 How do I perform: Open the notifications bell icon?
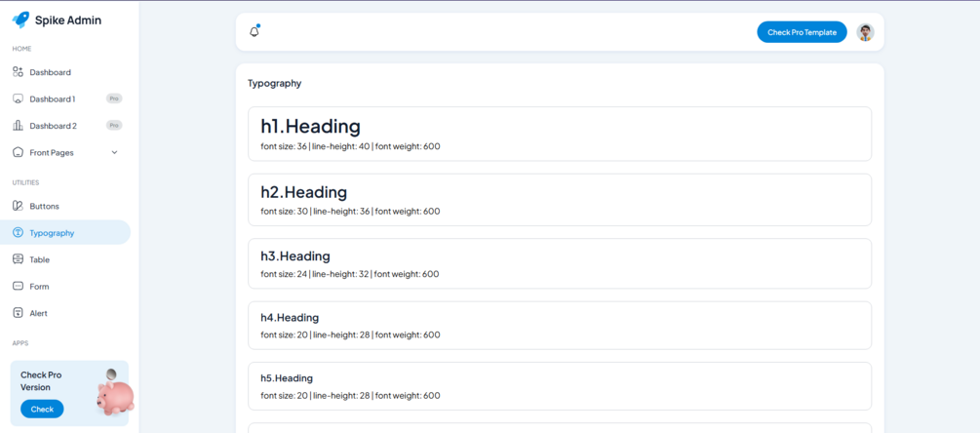tap(254, 32)
